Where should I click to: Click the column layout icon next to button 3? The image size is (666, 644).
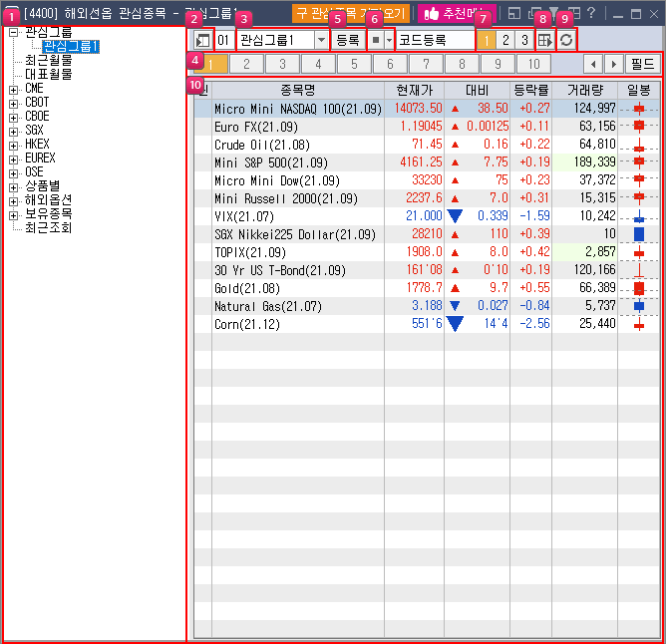click(x=545, y=40)
